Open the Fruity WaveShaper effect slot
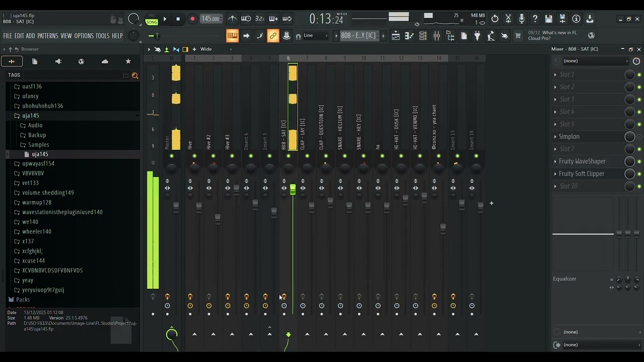Viewport: 644px width, 362px height. [582, 161]
